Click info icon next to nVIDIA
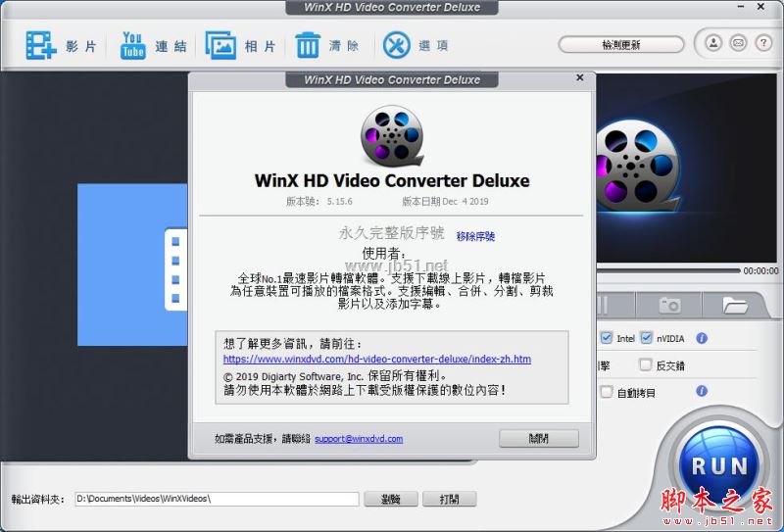Screen dimensions: 784x532 pyautogui.click(x=702, y=338)
